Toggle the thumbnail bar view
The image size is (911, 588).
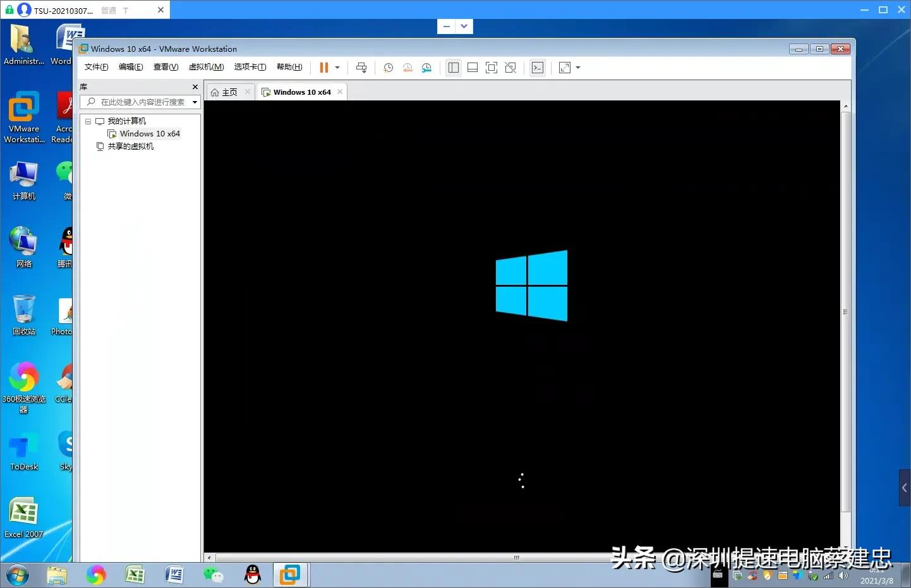click(x=472, y=68)
